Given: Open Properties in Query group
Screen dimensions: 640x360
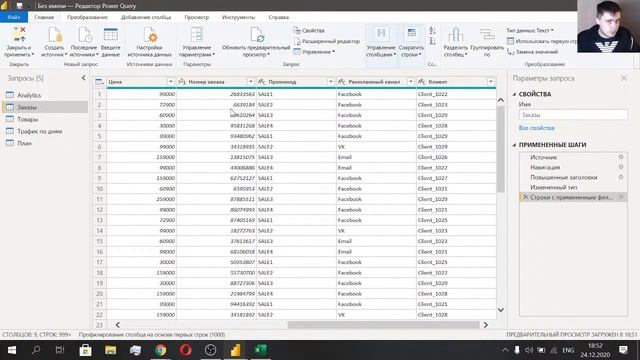Looking at the screenshot, I should click(309, 31).
